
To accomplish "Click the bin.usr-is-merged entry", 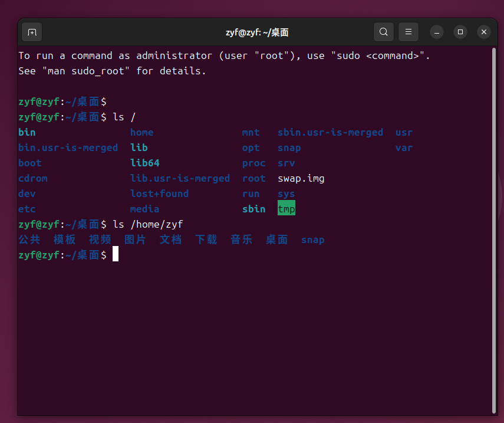I will pyautogui.click(x=68, y=147).
